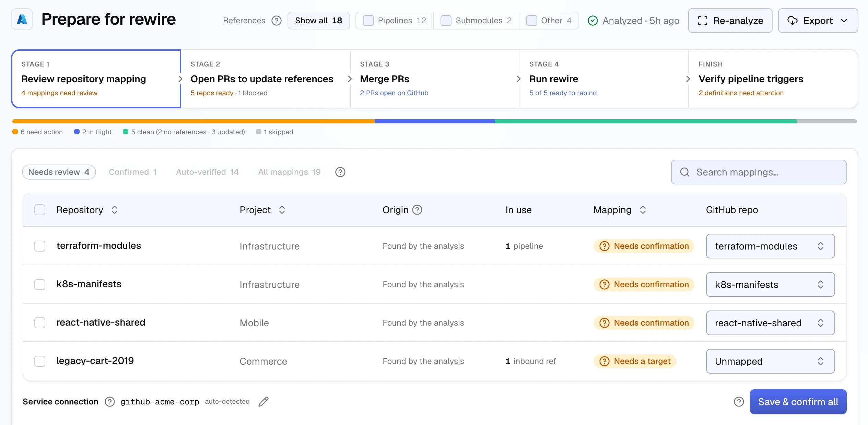Image resolution: width=868 pixels, height=425 pixels.
Task: Click '1 inbound ref' in-use cell
Action: coord(531,361)
